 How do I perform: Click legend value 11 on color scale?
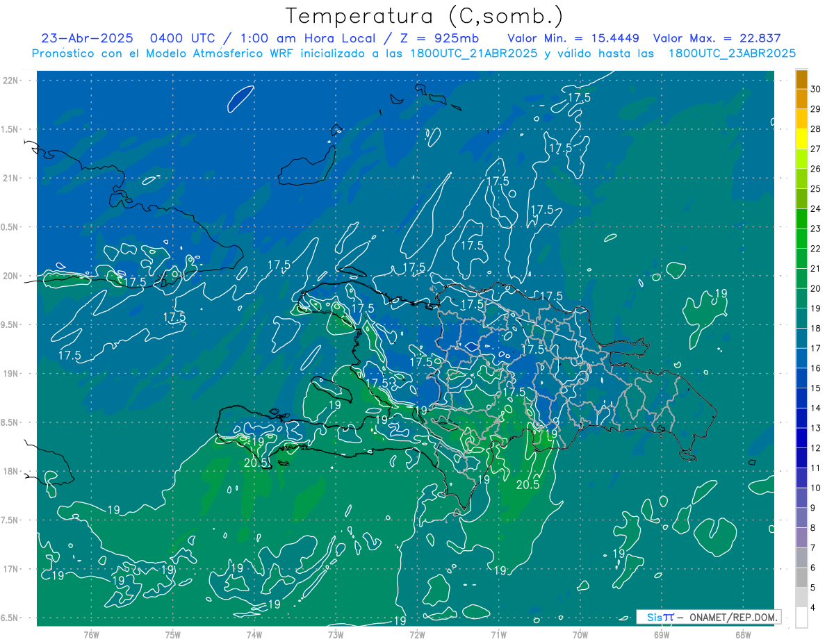[x=816, y=468]
